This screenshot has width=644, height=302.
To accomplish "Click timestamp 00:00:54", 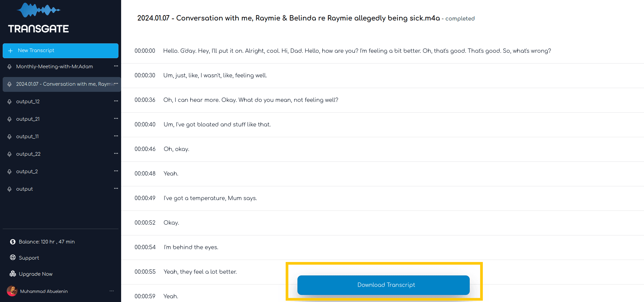I will click(x=145, y=247).
